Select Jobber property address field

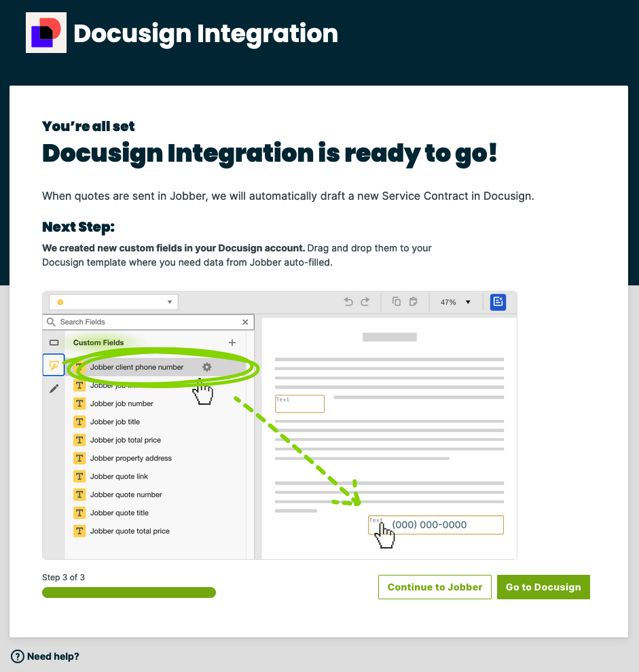pyautogui.click(x=130, y=458)
